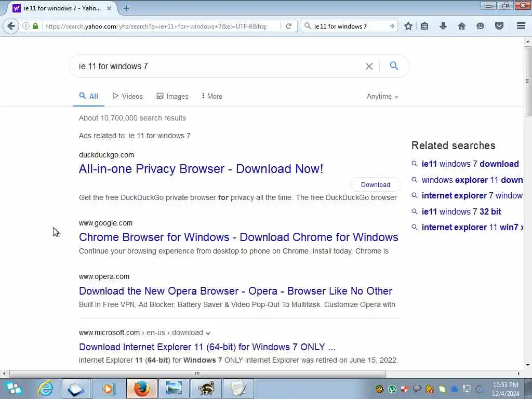This screenshot has width=532, height=399.
Task: Select related search ie11 windows 7 32 bit
Action: click(x=461, y=211)
